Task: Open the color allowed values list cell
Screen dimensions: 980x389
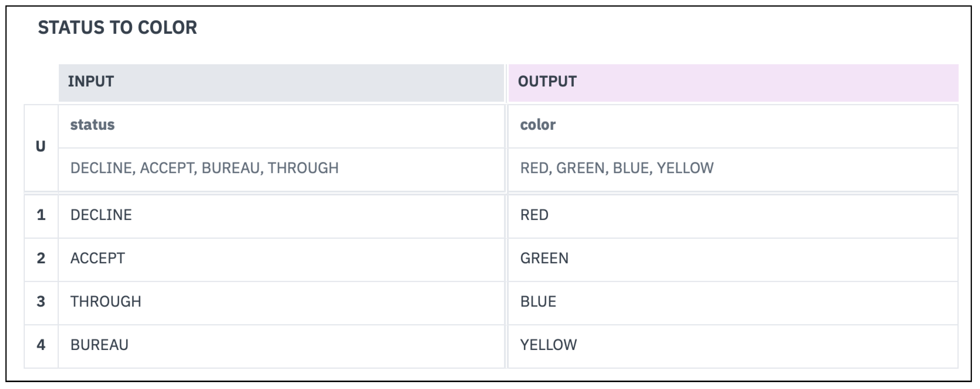Action: [x=733, y=169]
